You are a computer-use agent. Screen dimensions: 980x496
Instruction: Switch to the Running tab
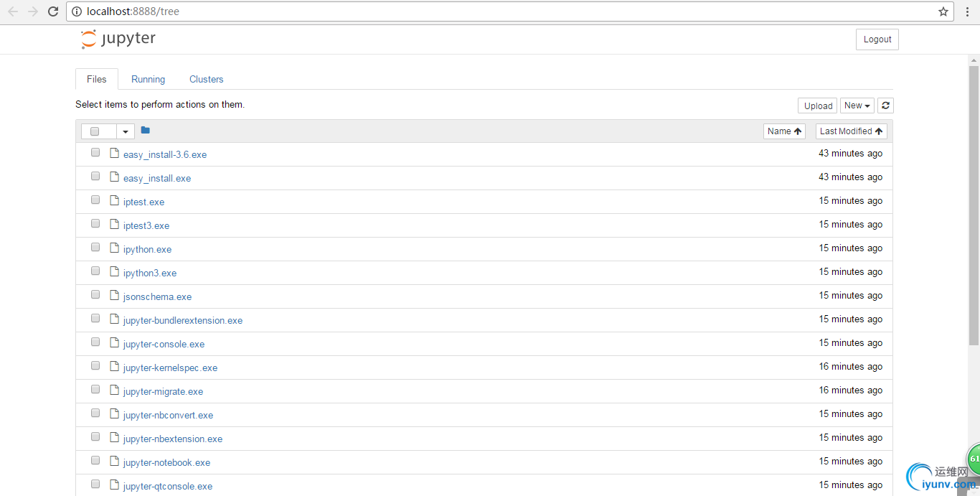click(x=149, y=80)
